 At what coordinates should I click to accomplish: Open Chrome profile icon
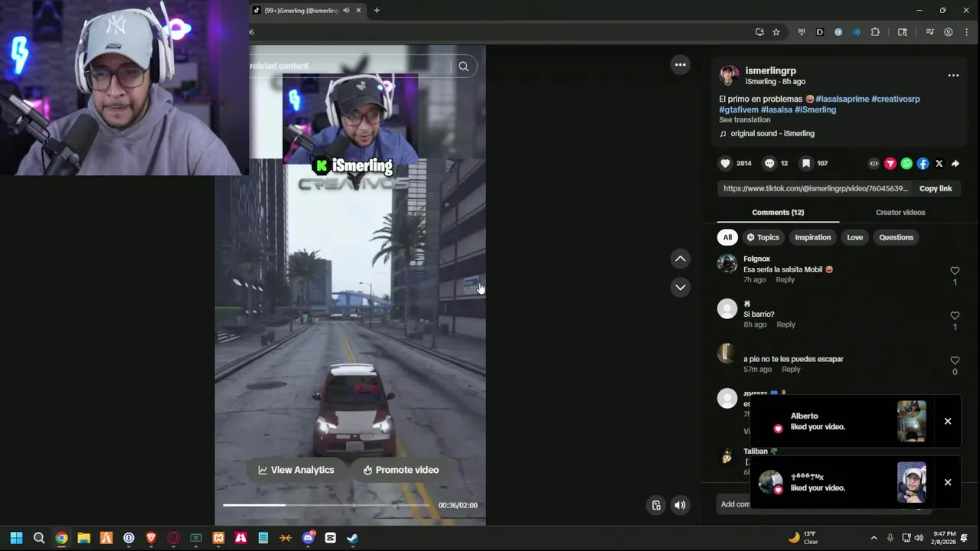[948, 32]
